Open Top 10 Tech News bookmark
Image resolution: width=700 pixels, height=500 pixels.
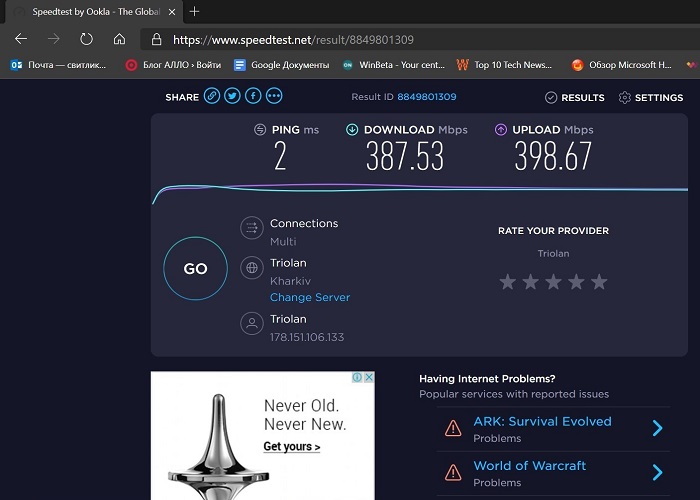pos(504,65)
